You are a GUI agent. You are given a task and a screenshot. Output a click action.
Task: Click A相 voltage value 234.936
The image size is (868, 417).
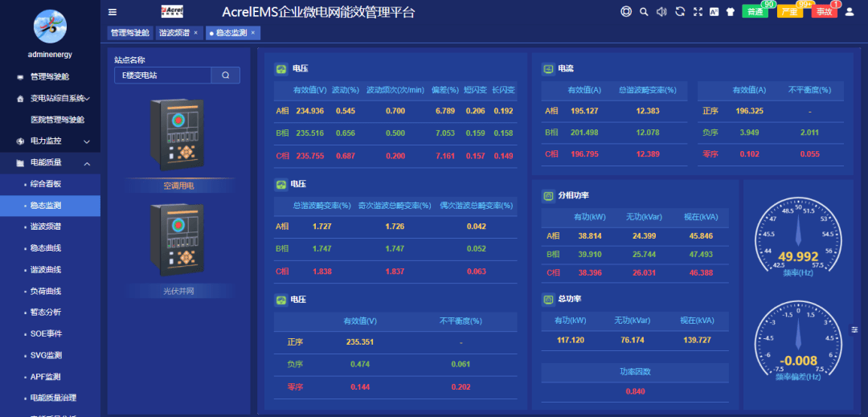(309, 111)
